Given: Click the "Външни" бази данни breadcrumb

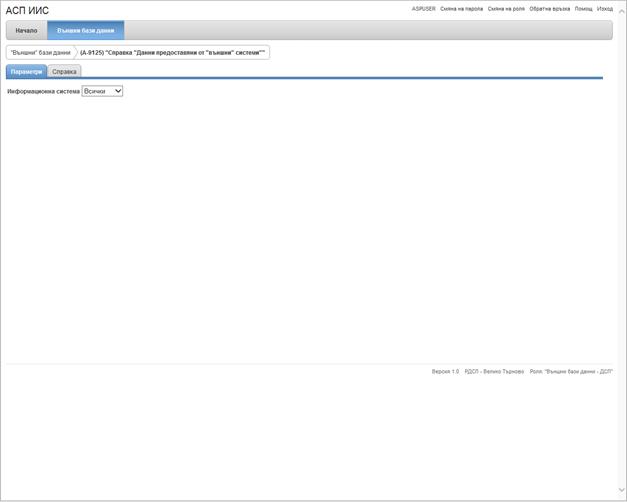Looking at the screenshot, I should click(x=40, y=52).
